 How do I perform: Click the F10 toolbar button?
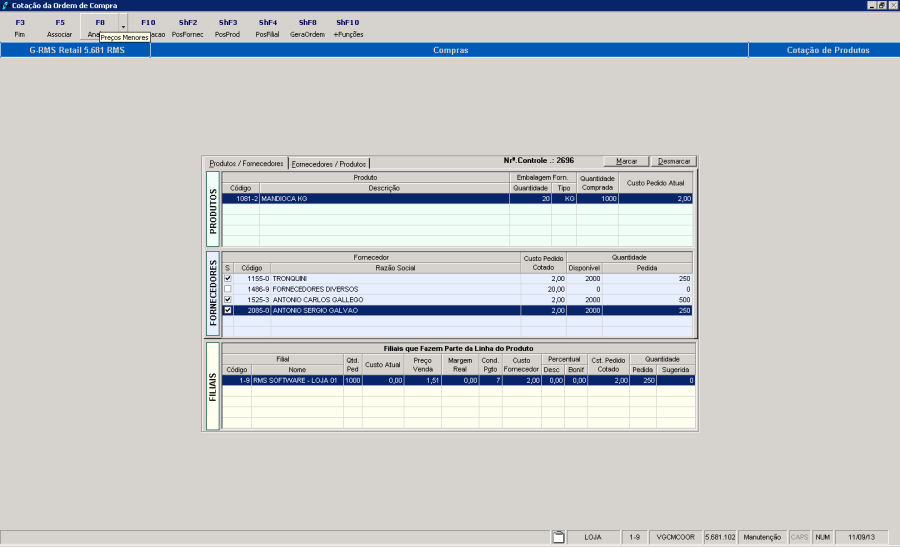point(148,28)
